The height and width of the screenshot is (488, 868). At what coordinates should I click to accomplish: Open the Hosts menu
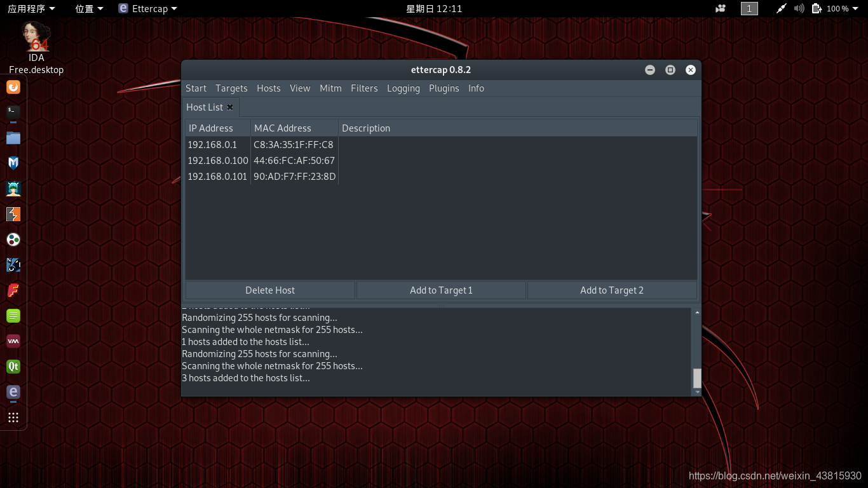[269, 88]
